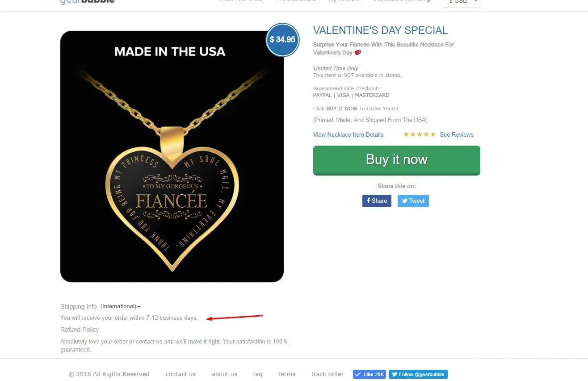588x381 pixels.
Task: View the terms page from footer
Action: coord(286,374)
